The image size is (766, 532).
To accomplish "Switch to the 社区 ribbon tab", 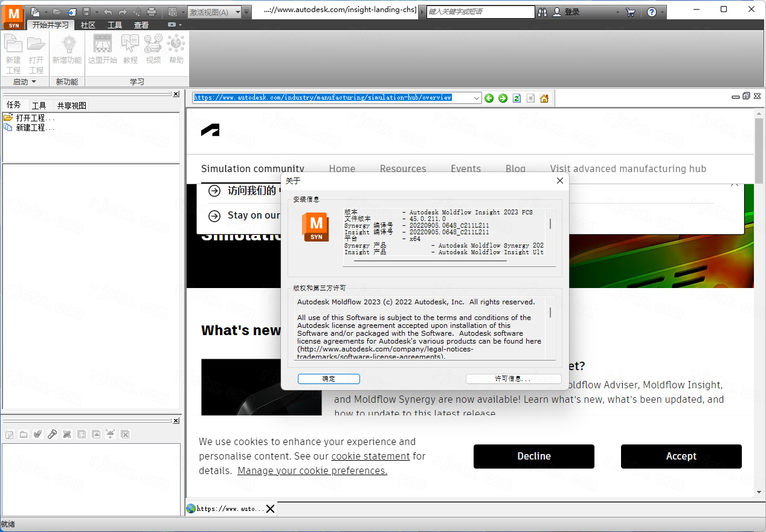I will pos(88,25).
